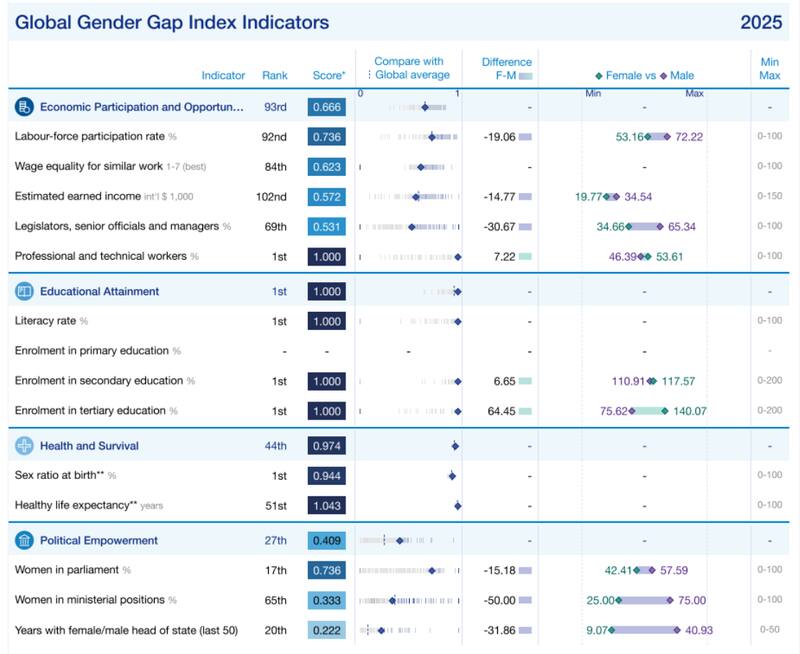
Task: Select the Rank column header
Action: [x=274, y=75]
